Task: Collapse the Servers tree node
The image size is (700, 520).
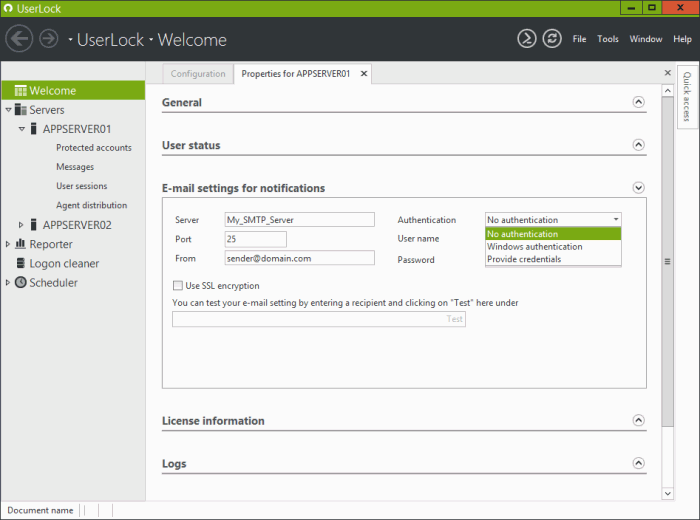Action: pos(8,110)
